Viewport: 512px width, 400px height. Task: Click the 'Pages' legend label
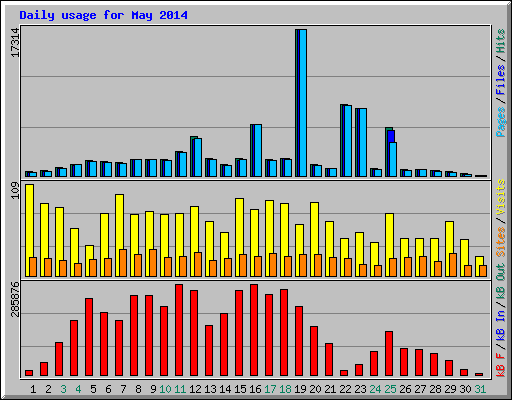[500, 122]
